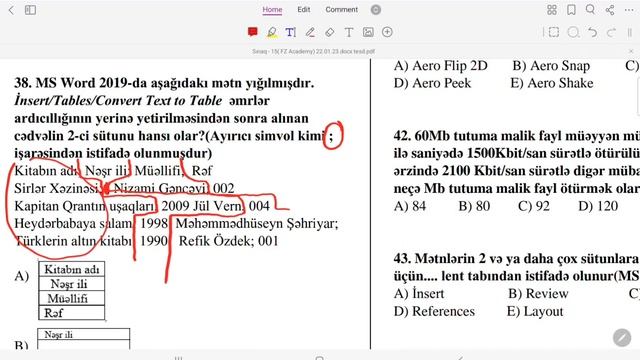Select the typewriter text tool

(349, 32)
